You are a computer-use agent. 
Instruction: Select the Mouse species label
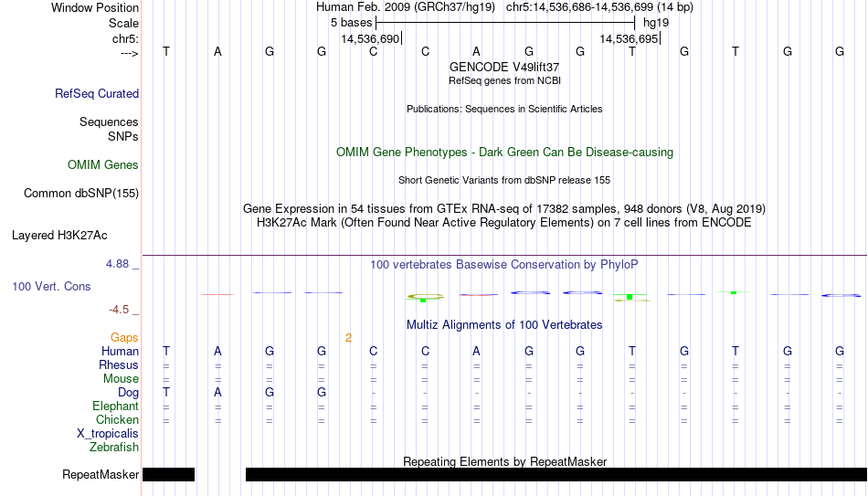click(121, 379)
